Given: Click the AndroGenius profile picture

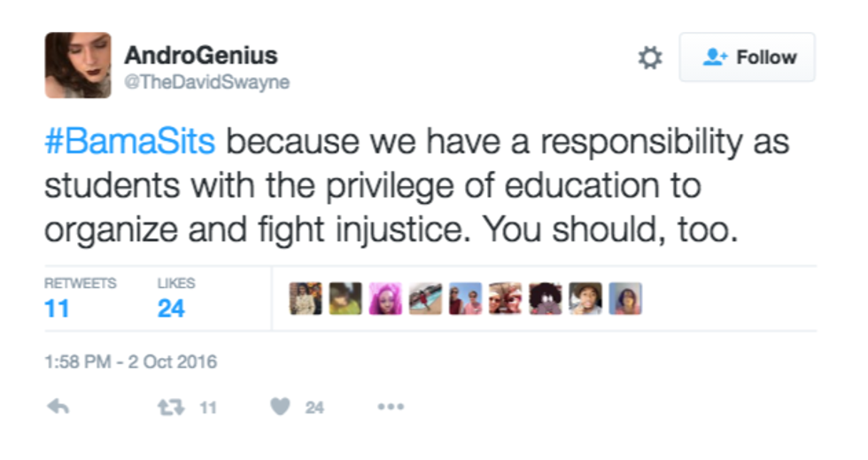Looking at the screenshot, I should click(78, 65).
